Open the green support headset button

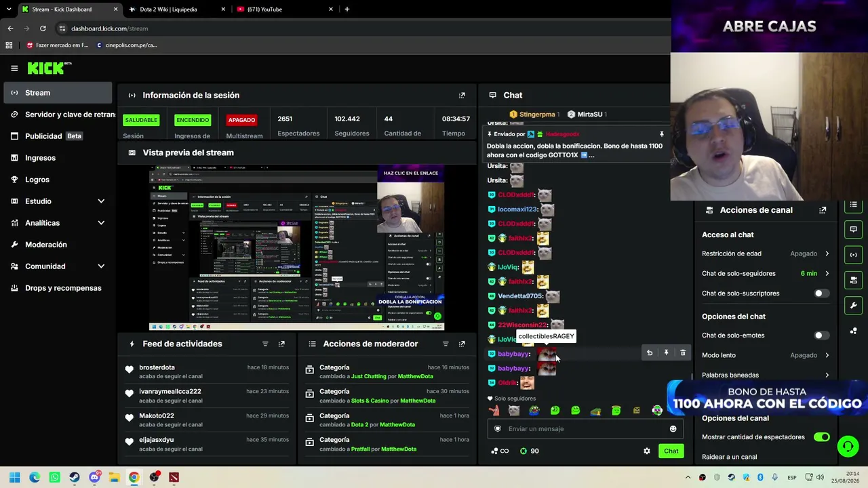848,446
